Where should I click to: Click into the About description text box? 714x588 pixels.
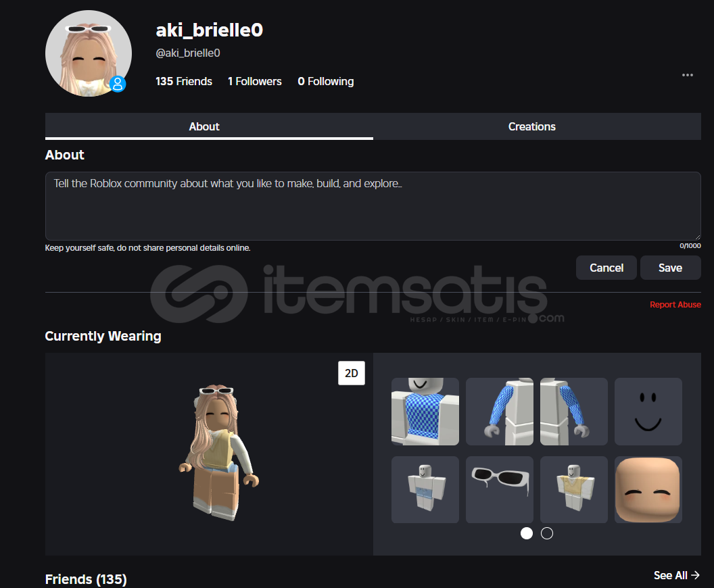372,206
